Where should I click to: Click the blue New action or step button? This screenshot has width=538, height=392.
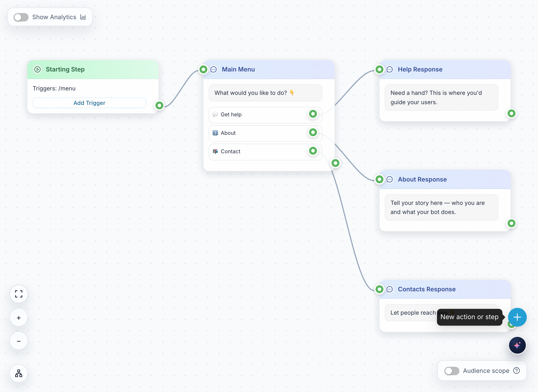click(x=517, y=317)
